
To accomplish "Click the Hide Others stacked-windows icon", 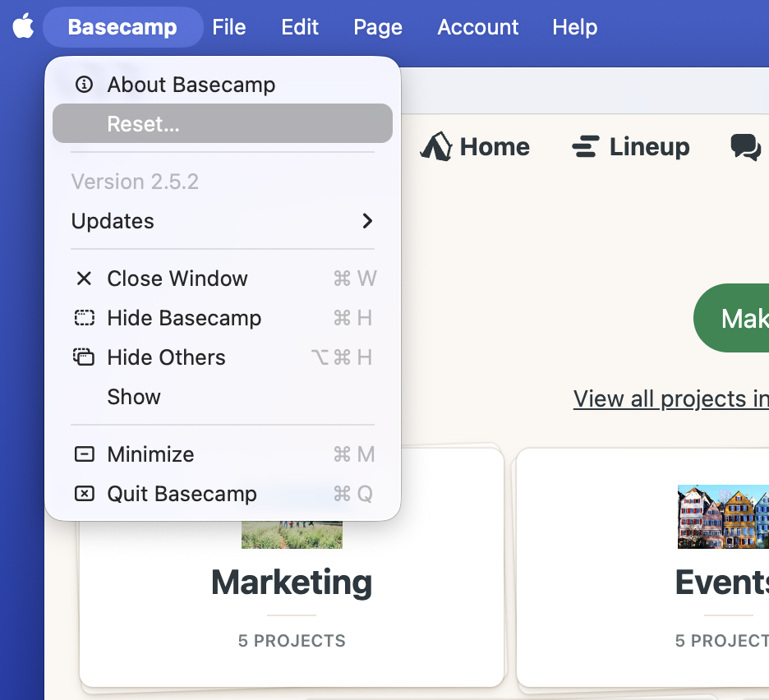I will tap(84, 357).
